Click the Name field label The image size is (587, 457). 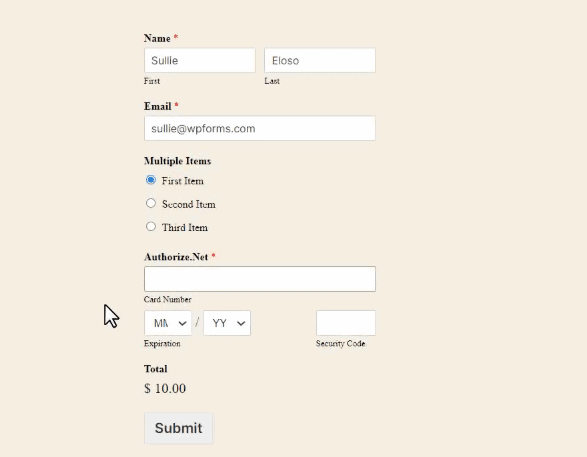click(157, 38)
